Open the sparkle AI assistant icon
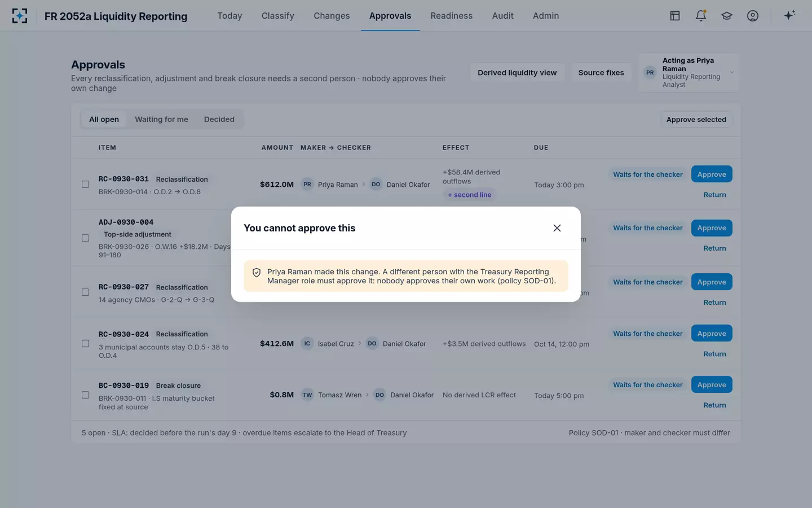The height and width of the screenshot is (508, 812). (789, 15)
